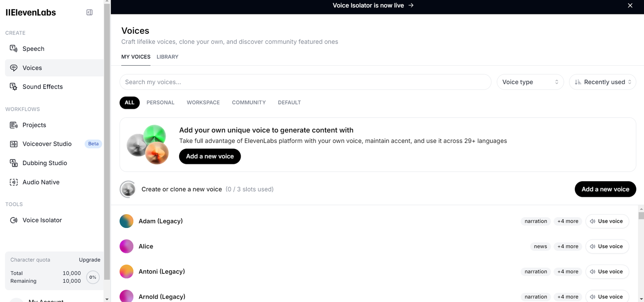
Task: Expand +4 more tags for Alice
Action: pyautogui.click(x=568, y=246)
